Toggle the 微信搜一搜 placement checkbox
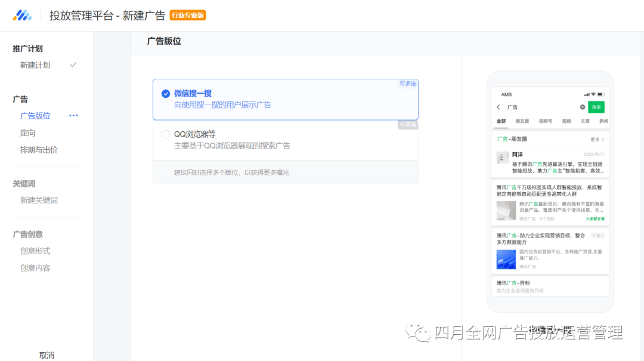This screenshot has height=361, width=644. click(x=166, y=94)
